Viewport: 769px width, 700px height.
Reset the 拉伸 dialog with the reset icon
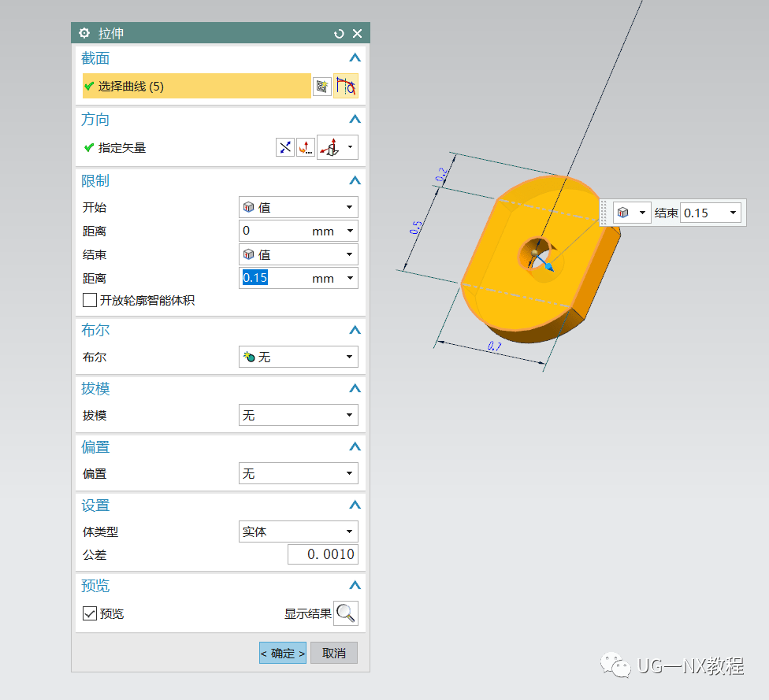tap(339, 33)
